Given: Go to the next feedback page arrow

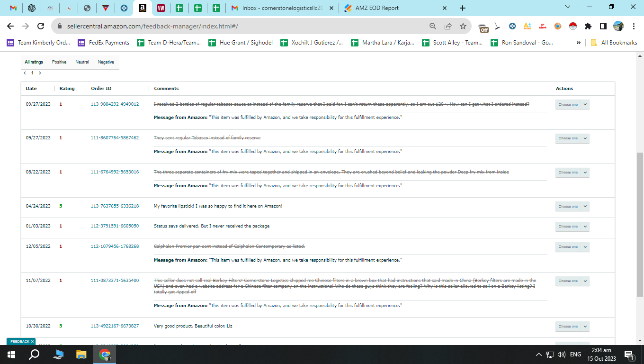Looking at the screenshot, I should coord(40,73).
